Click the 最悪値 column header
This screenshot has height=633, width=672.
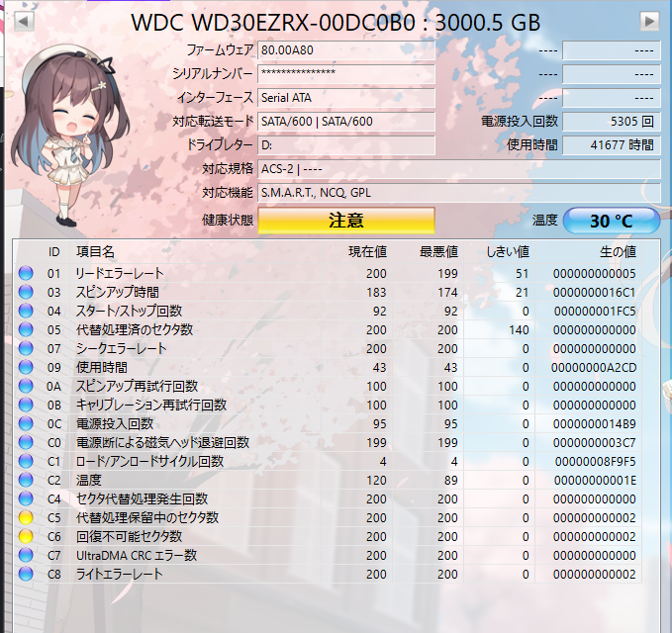point(438,252)
